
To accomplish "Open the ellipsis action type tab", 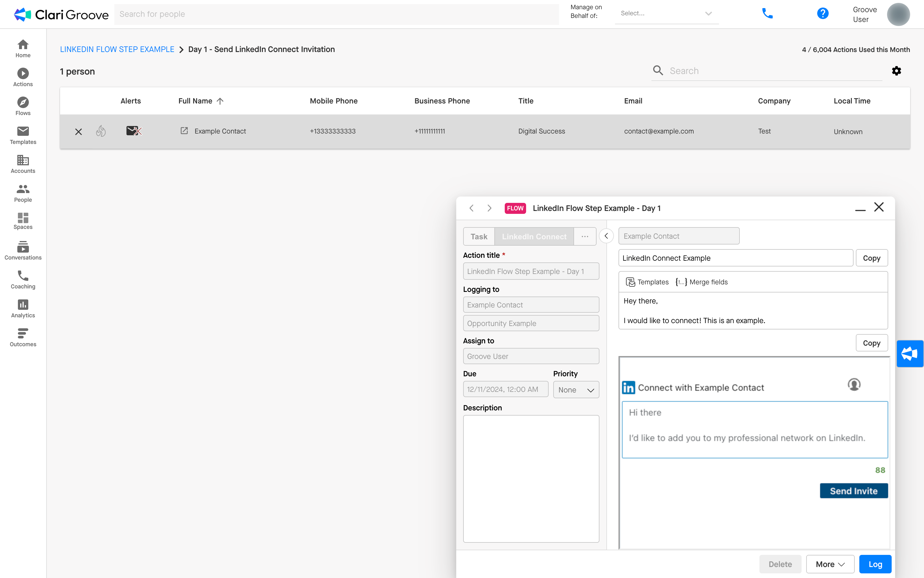I will (x=584, y=237).
